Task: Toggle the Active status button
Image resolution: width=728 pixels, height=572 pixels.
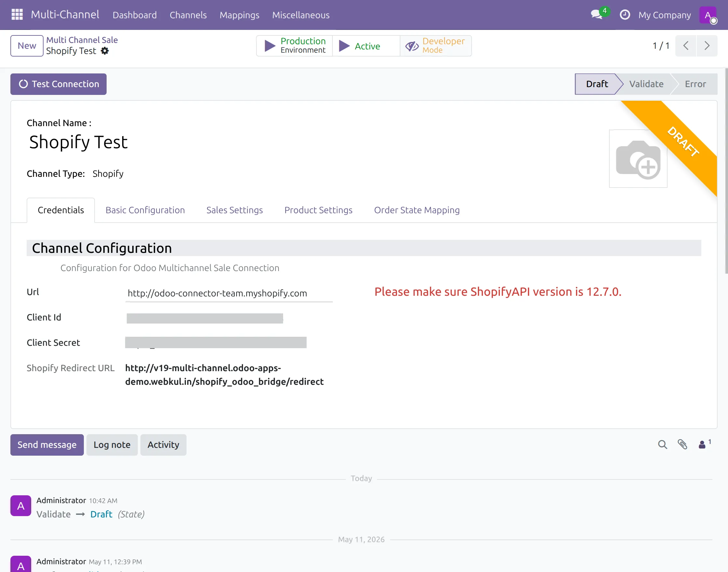Action: click(366, 46)
